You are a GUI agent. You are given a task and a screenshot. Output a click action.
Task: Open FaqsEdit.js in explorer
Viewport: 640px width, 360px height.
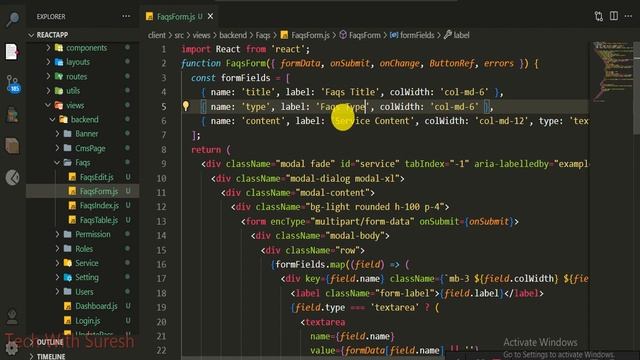point(96,177)
